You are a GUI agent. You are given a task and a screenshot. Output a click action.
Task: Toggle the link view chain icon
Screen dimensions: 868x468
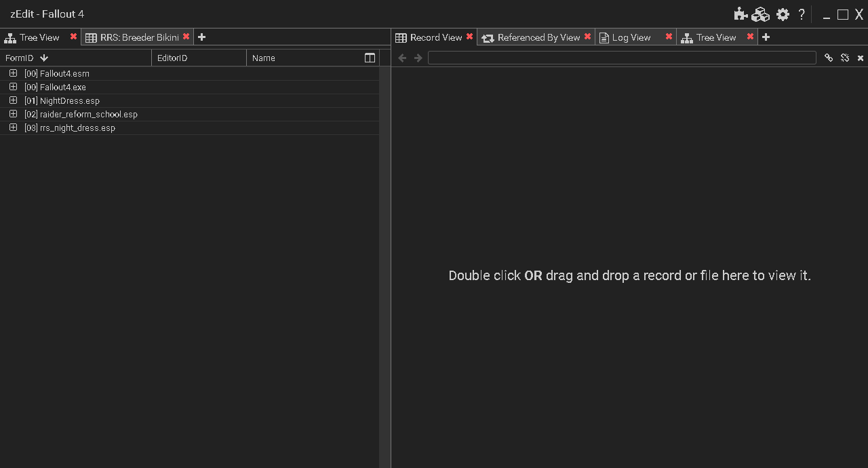pos(829,58)
